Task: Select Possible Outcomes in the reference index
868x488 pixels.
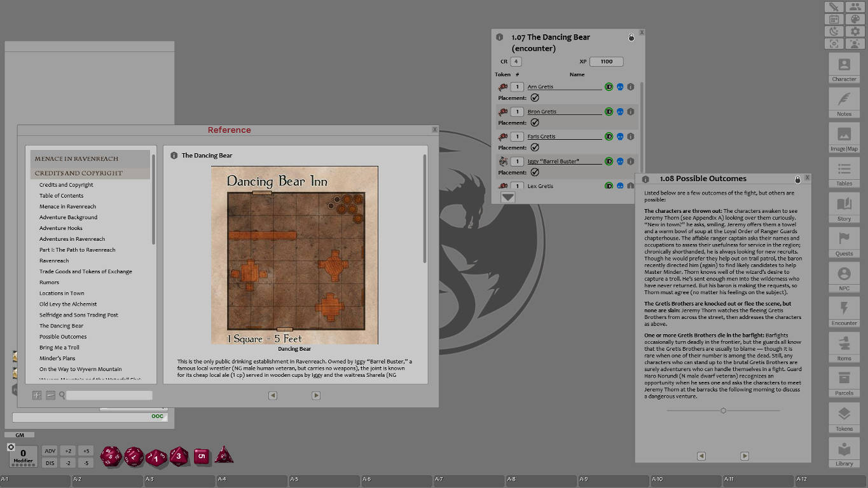Action: (x=62, y=336)
